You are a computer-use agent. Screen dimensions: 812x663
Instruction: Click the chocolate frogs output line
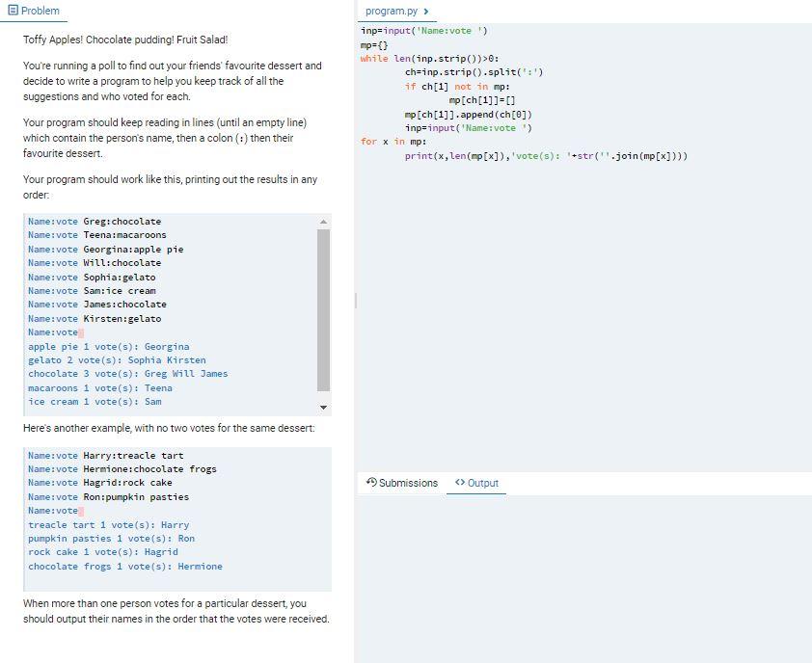[125, 566]
